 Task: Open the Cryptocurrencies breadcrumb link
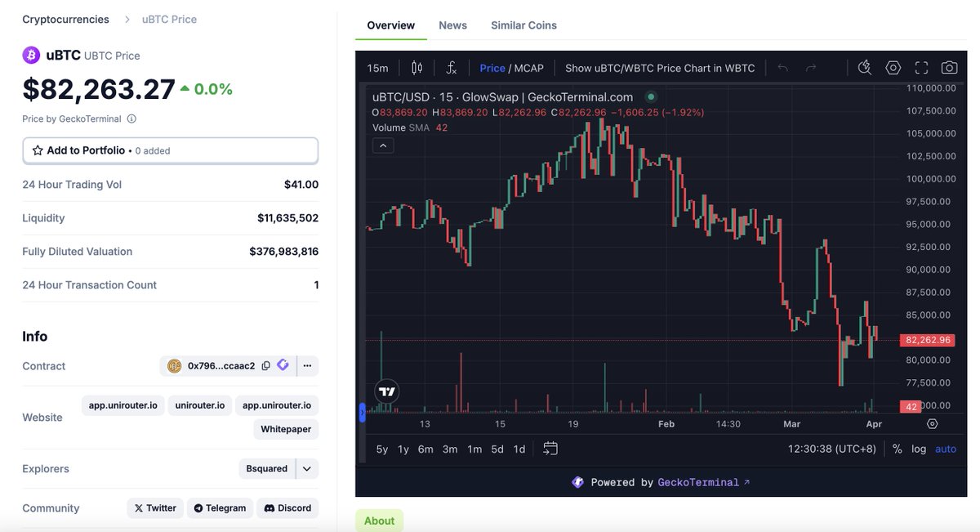coord(65,19)
